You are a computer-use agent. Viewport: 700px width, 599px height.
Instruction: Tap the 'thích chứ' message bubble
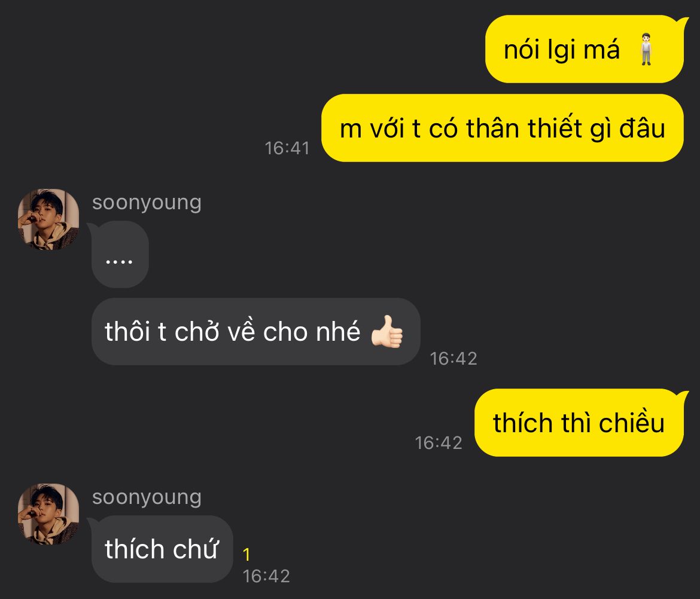[x=162, y=549]
